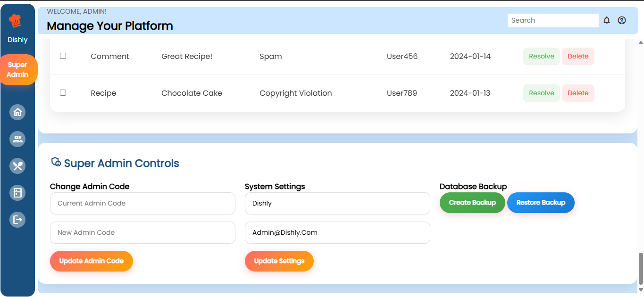This screenshot has height=297, width=644.
Task: Delete the User456 spam comment
Action: [x=578, y=56]
